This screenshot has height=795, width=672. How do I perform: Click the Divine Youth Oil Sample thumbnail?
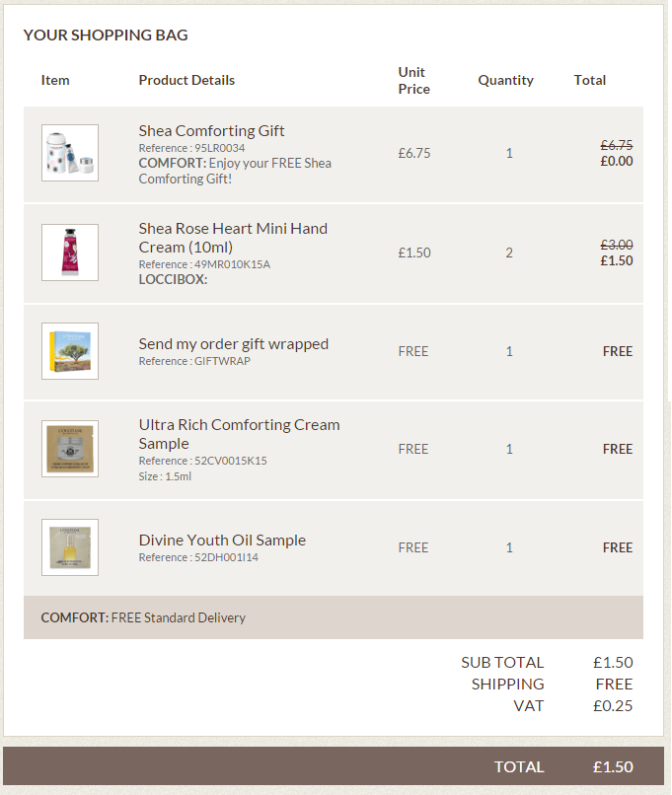coord(70,547)
